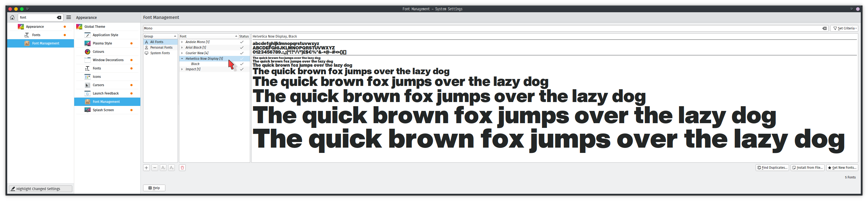Select System Fonts group
The image size is (868, 201).
[x=160, y=53]
